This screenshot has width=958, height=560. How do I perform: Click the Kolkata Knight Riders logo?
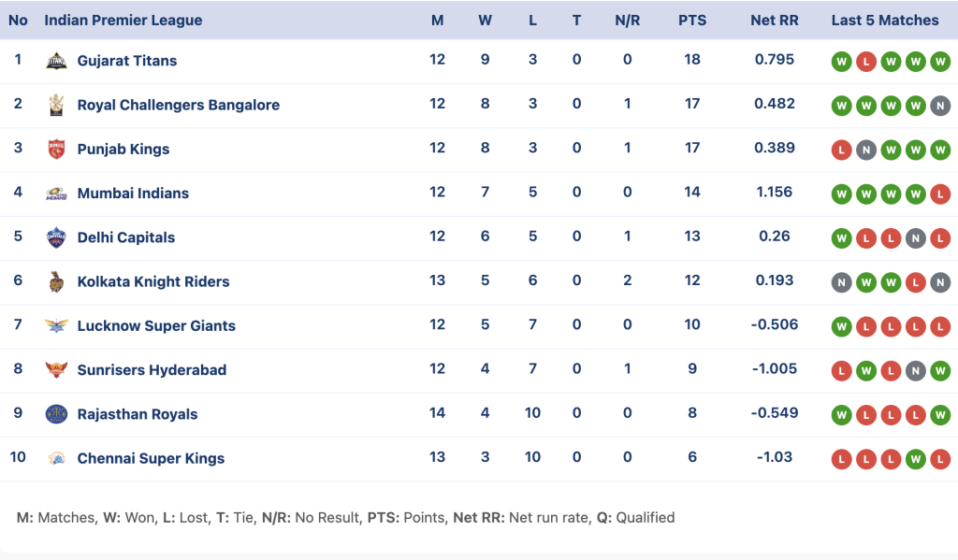click(56, 281)
